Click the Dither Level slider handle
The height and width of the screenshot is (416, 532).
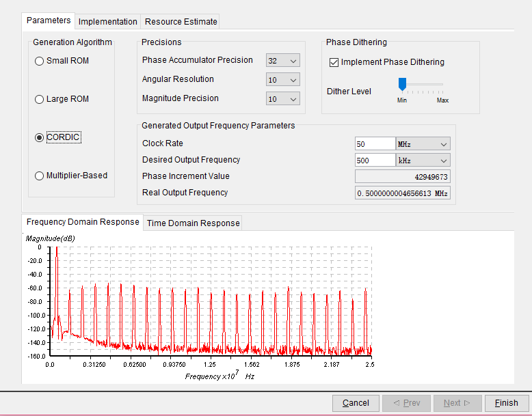[x=402, y=84]
